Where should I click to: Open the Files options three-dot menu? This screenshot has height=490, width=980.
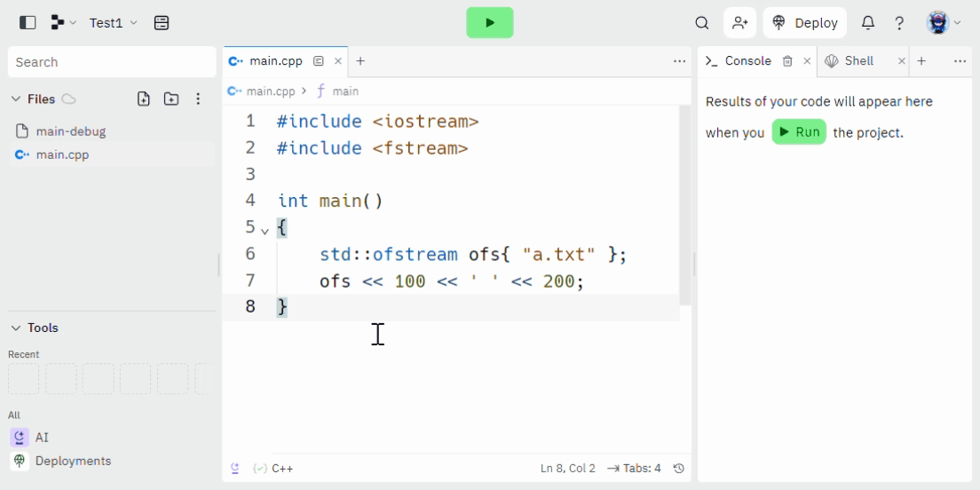coord(198,99)
